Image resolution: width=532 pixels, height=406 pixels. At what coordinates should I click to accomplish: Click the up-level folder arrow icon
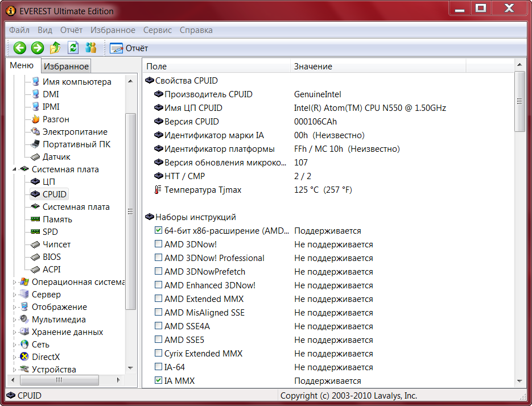coord(55,48)
